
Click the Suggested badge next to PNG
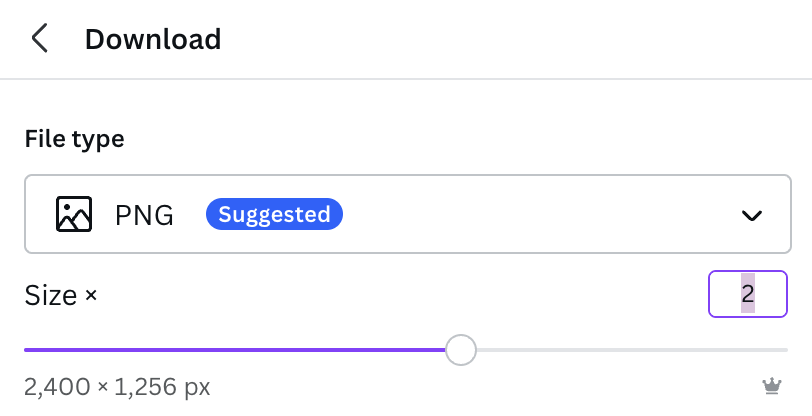click(274, 214)
